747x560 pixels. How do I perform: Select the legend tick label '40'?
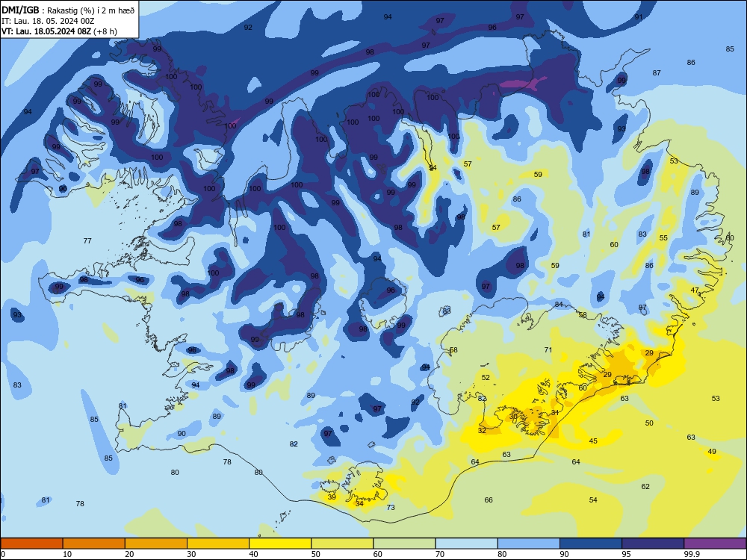click(254, 554)
